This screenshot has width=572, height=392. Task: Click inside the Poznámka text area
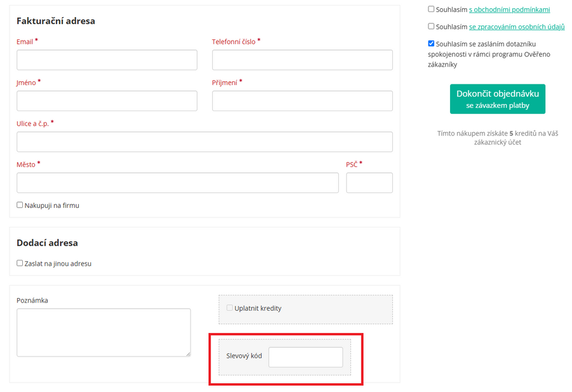(103, 332)
